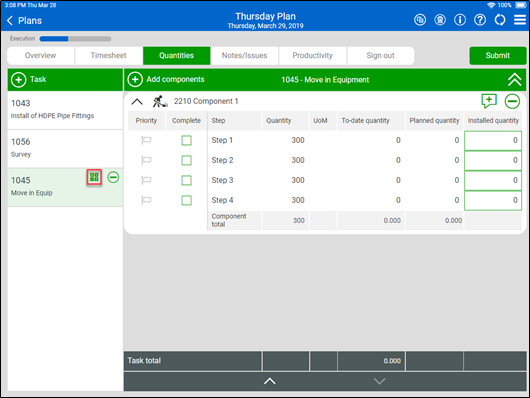
Task: Set priority flag for Step 1
Action: click(x=146, y=140)
